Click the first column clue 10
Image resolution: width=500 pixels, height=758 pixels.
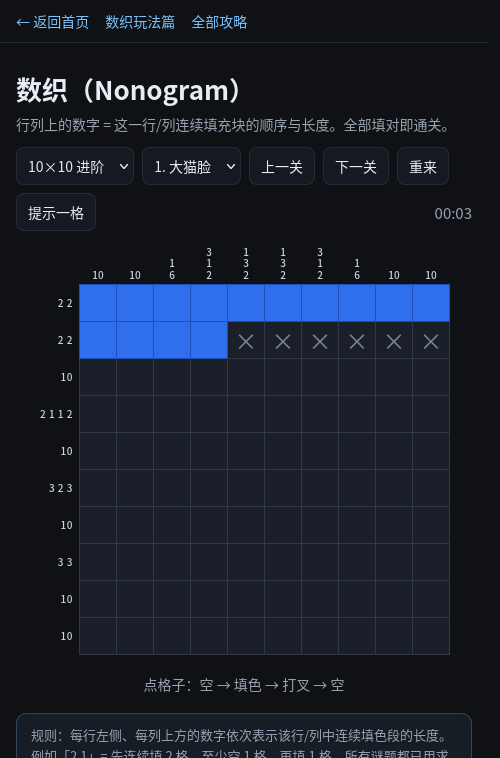point(98,275)
